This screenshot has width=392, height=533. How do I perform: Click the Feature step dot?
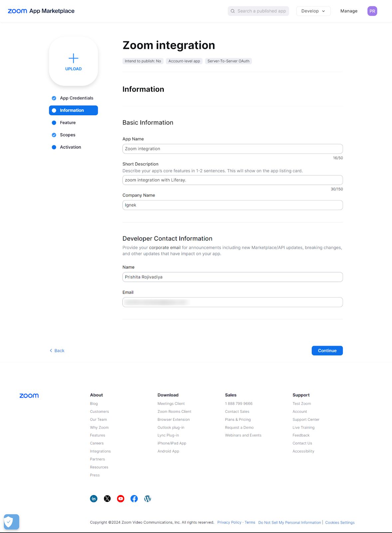point(54,123)
